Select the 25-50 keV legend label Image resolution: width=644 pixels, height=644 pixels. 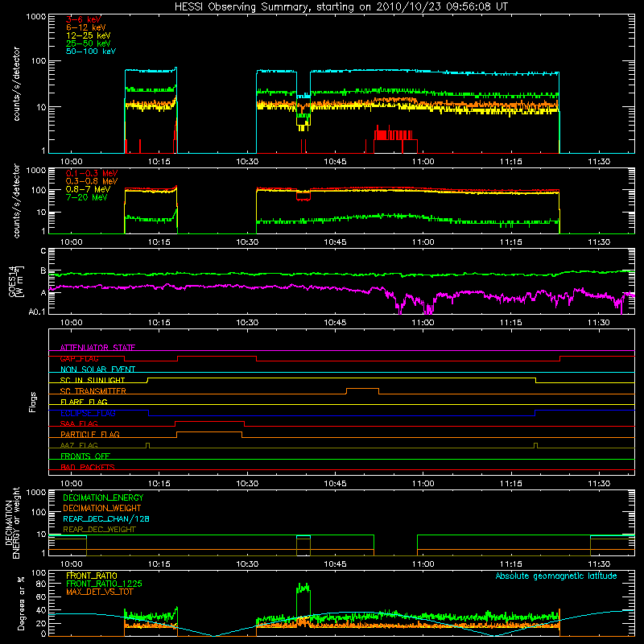tap(89, 43)
